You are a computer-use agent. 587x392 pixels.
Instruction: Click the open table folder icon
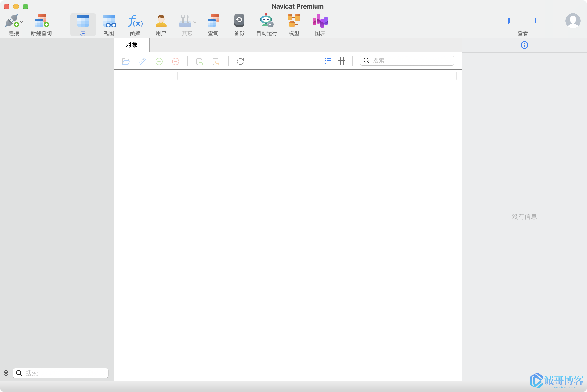pos(126,61)
